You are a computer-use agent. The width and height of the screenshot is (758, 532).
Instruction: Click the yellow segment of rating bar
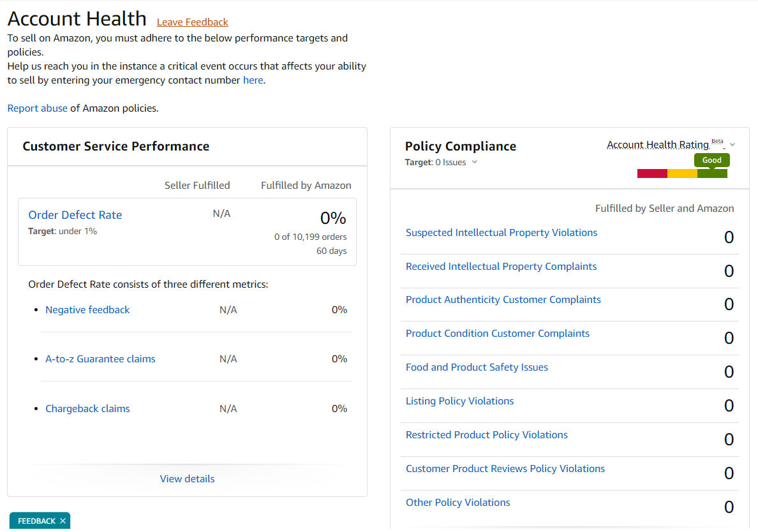682,174
